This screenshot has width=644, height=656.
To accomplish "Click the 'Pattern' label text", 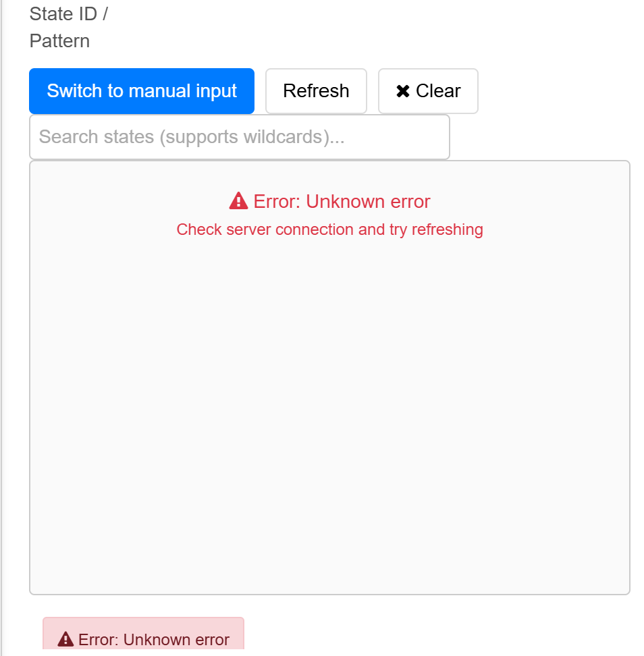I will (59, 41).
